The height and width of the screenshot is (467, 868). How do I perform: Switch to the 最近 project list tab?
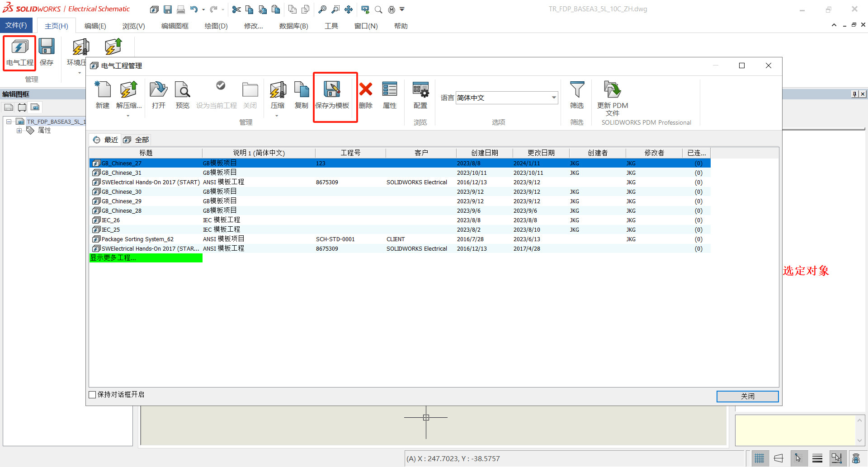pos(106,140)
